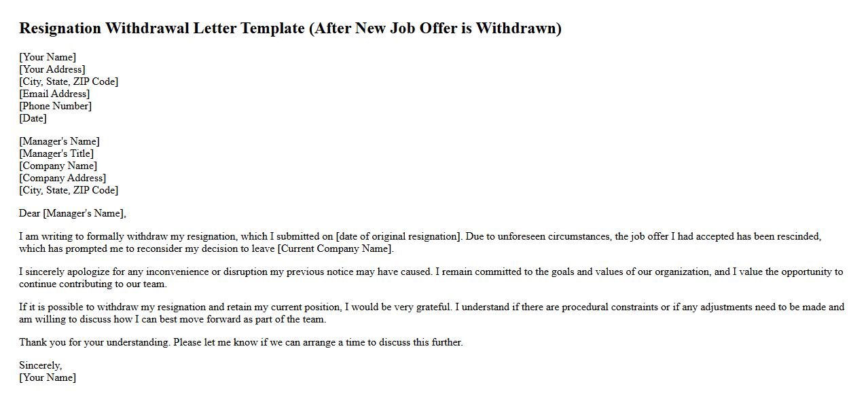Image resolution: width=868 pixels, height=408 pixels.
Task: Click the [Company Name] placeholder line
Action: click(x=58, y=166)
